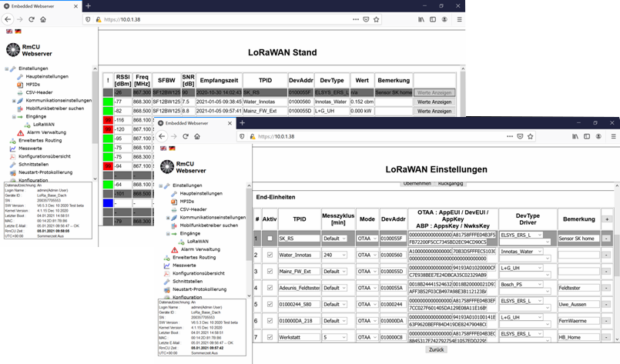Image resolution: width=620 pixels, height=364 pixels.
Task: Click the Zurück button
Action: [437, 349]
